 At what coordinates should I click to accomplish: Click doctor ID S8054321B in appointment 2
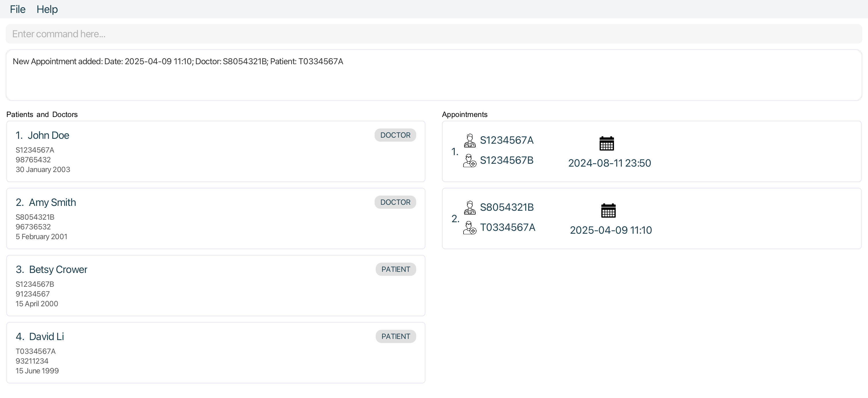click(507, 207)
